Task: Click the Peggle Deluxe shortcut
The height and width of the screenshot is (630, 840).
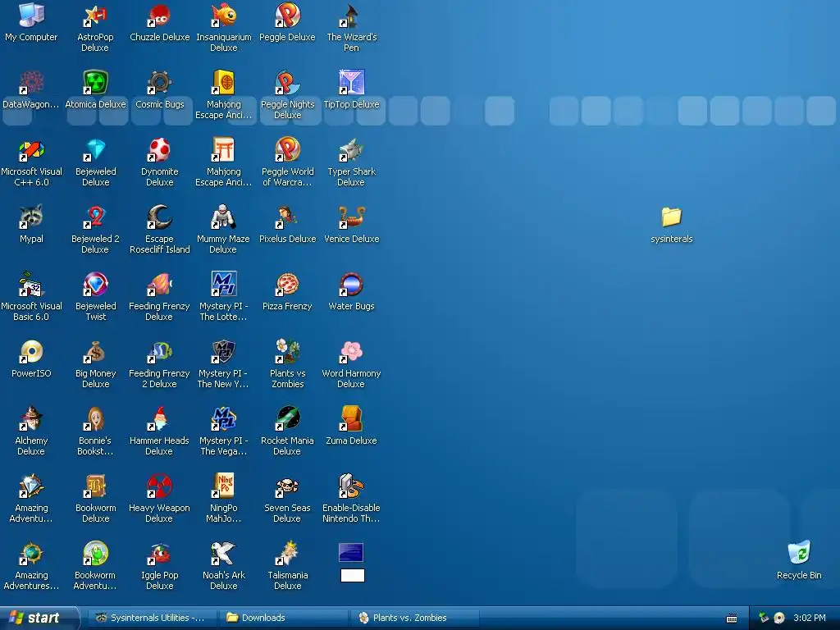Action: (288, 16)
